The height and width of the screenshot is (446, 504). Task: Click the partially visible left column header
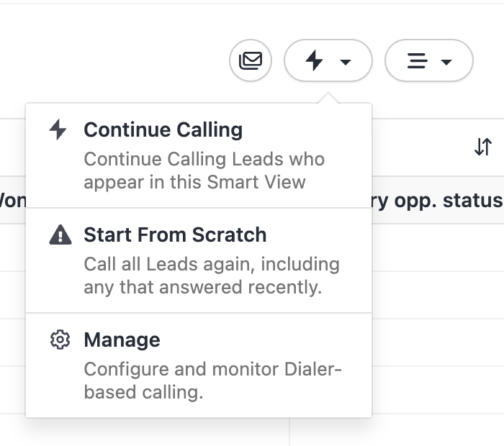tap(12, 199)
